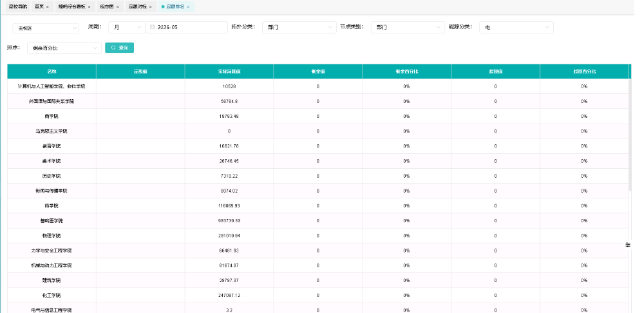Click the consumption value 291019.84
The image size is (644, 313).
(x=229, y=236)
